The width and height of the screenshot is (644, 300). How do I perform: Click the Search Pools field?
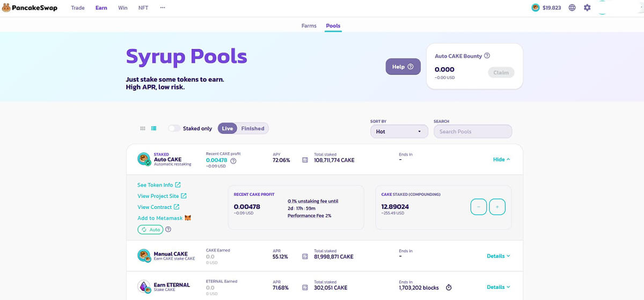pos(473,131)
